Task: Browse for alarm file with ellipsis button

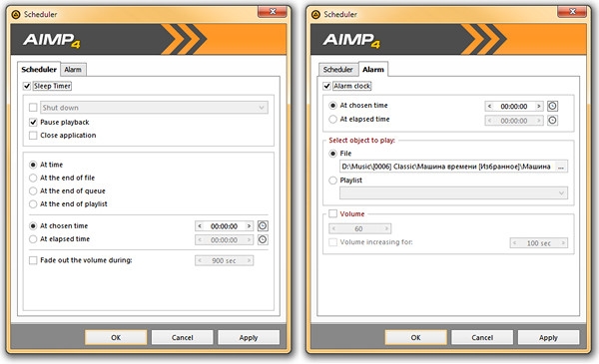Action: click(561, 167)
